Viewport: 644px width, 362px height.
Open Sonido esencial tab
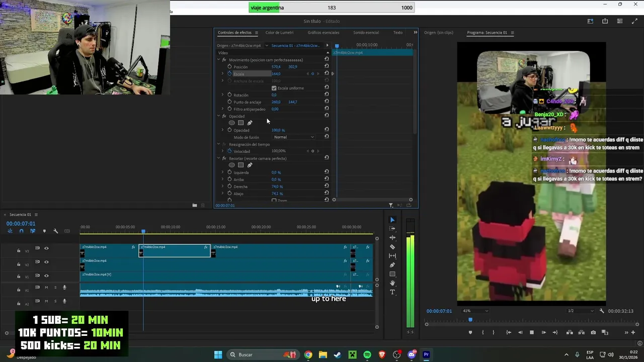tap(366, 33)
